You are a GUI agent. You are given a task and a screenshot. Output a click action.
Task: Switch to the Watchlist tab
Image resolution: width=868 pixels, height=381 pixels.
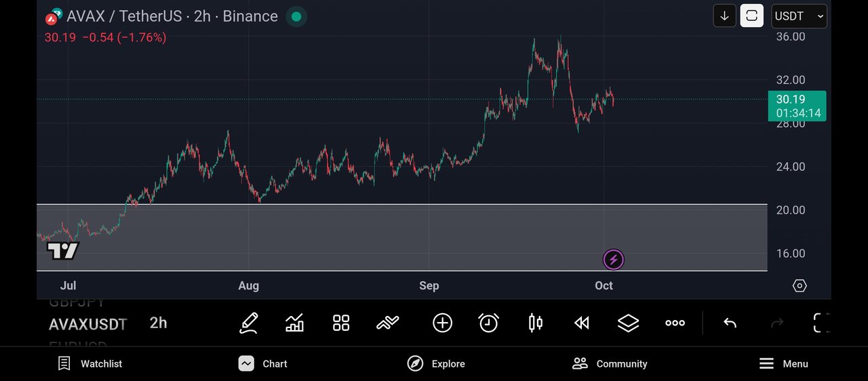point(90,364)
